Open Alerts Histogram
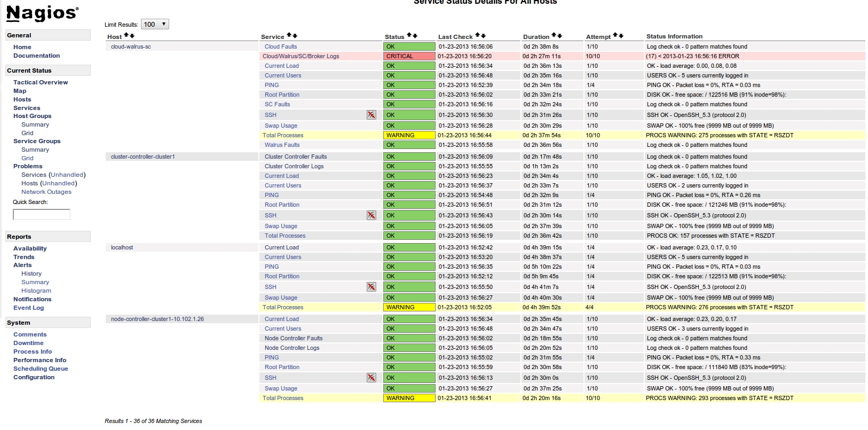This screenshot has height=430, width=868. 36,291
